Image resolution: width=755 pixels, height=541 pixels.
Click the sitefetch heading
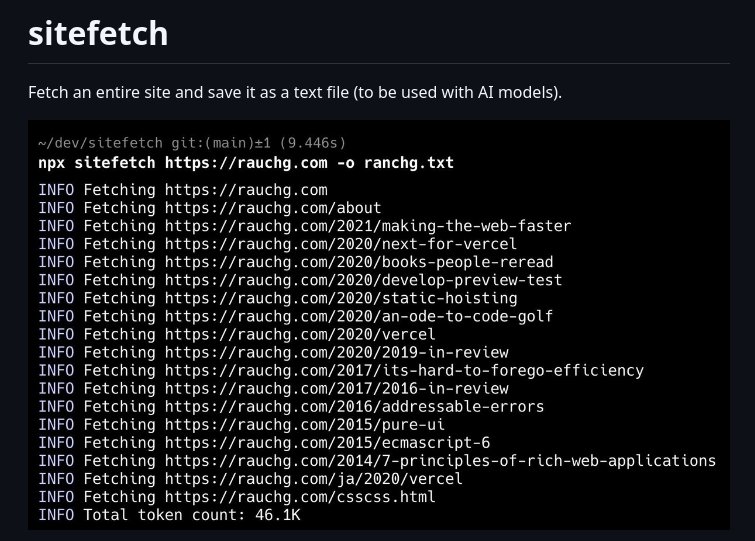point(98,33)
